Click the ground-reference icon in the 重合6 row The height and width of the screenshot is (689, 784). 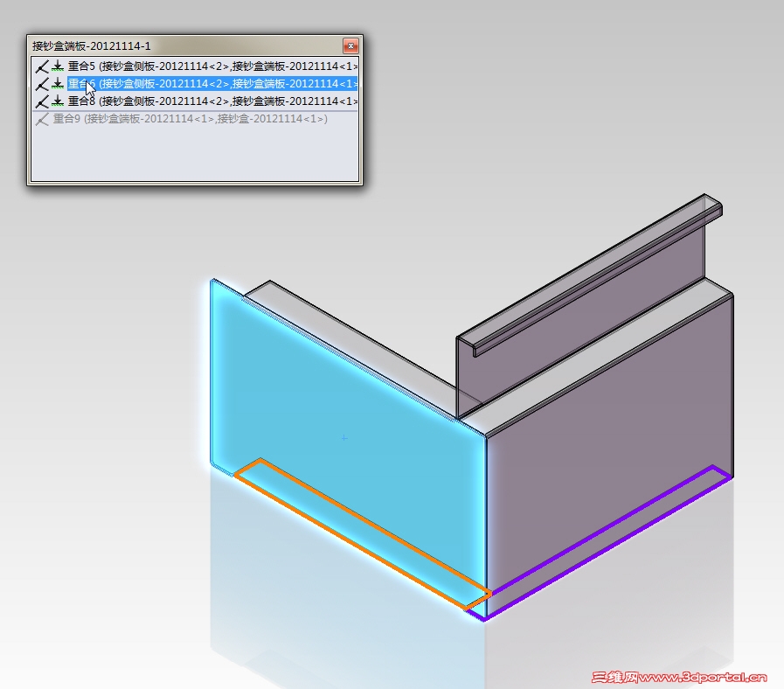tap(58, 84)
